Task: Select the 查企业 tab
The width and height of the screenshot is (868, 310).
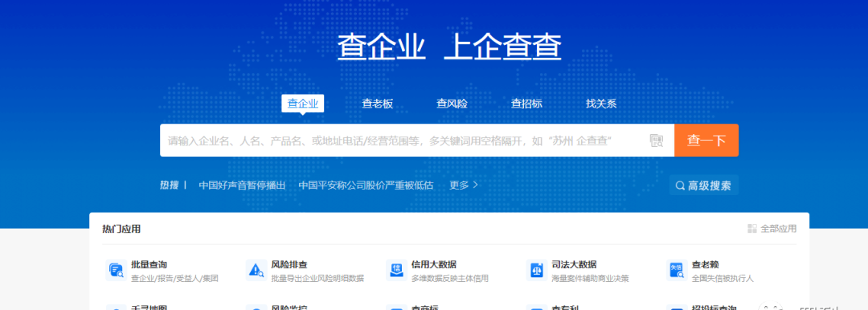Action: [x=302, y=104]
